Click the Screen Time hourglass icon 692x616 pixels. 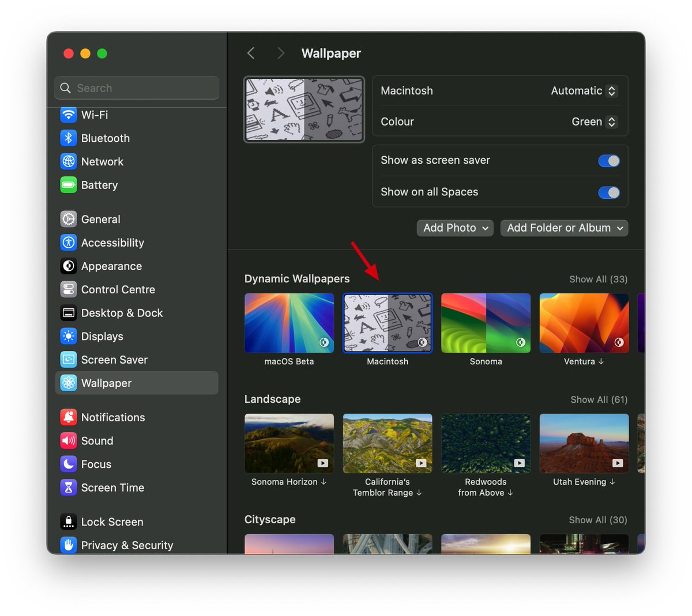[69, 487]
